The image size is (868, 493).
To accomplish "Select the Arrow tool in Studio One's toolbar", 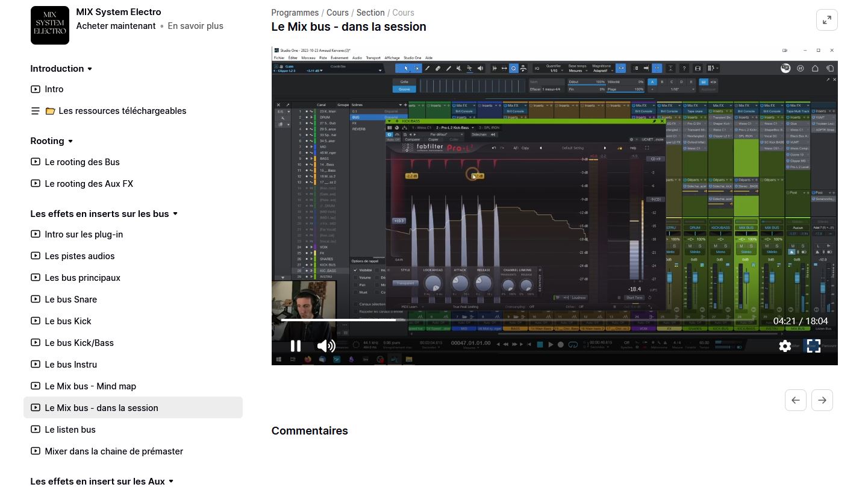I will (406, 68).
